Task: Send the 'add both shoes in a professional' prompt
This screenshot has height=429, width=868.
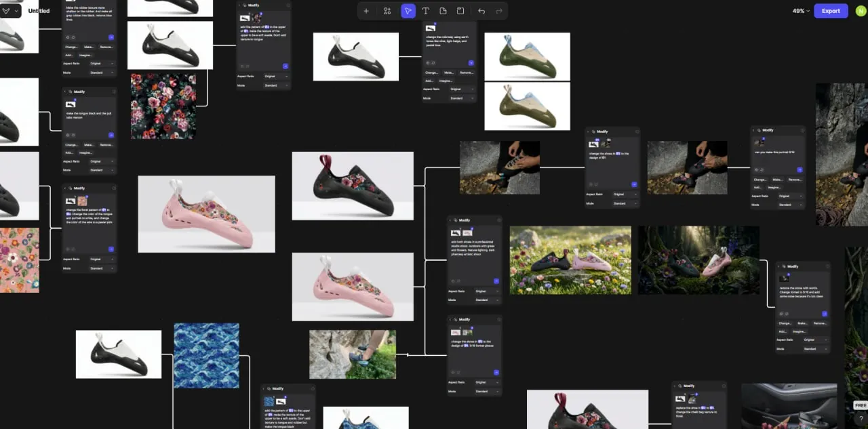Action: coord(496,281)
